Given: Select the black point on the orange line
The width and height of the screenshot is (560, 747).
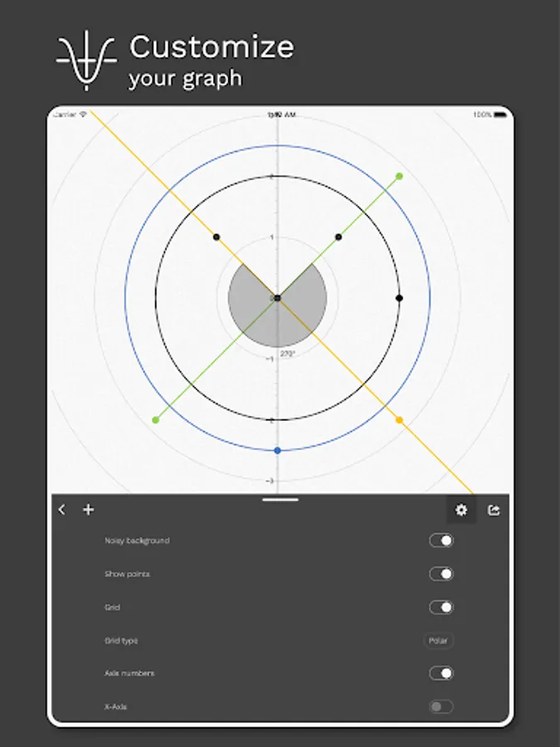Looking at the screenshot, I should tap(217, 237).
